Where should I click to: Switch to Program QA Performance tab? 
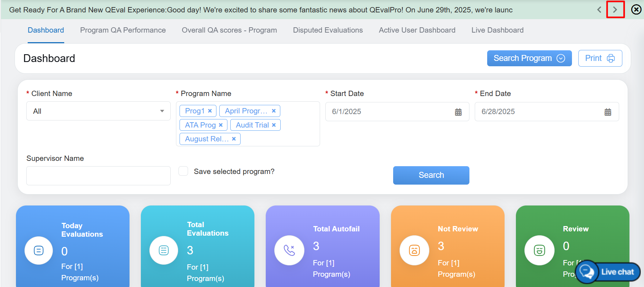click(x=123, y=30)
